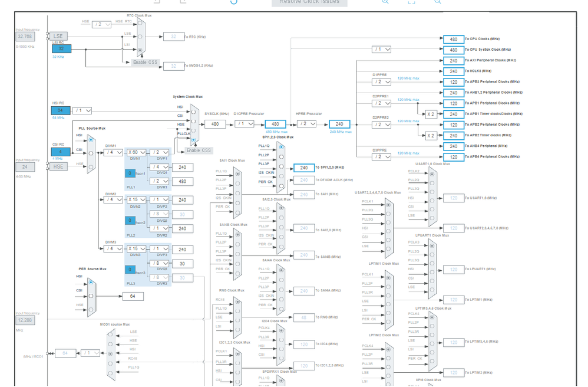This screenshot has width=588, height=387.
Task: Select PLLCLK in System Clock Mux
Action: (x=193, y=140)
